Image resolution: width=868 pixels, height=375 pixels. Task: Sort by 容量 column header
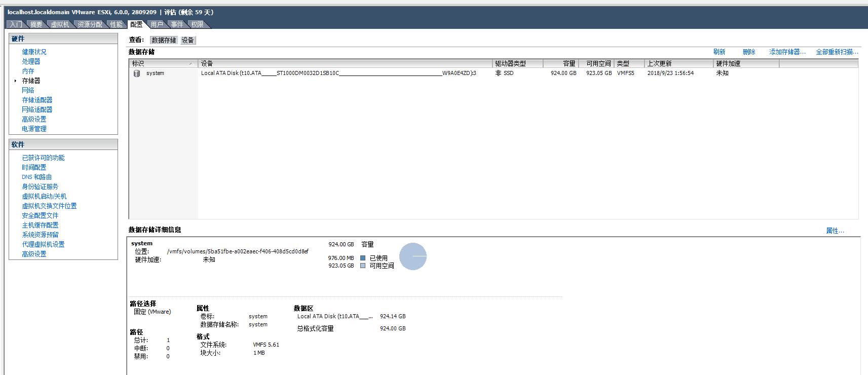[561, 63]
